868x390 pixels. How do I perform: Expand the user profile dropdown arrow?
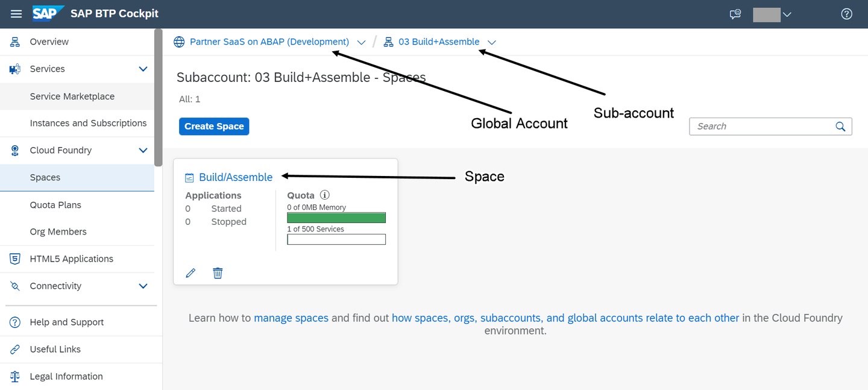pyautogui.click(x=787, y=14)
